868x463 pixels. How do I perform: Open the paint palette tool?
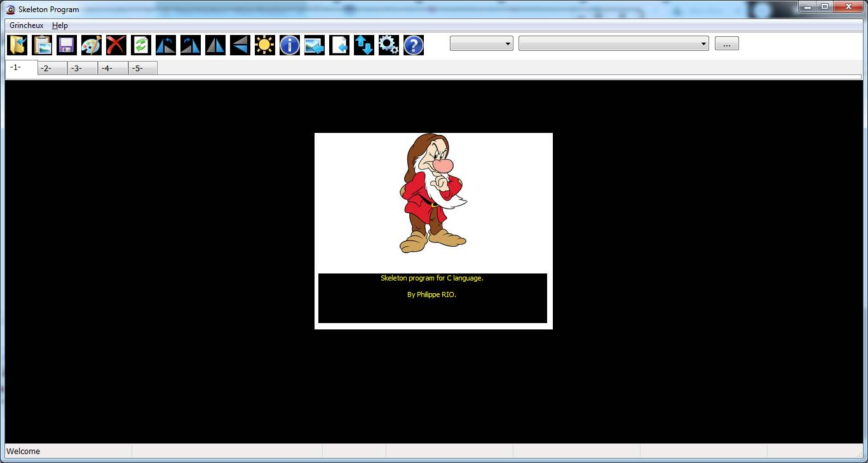[x=92, y=45]
